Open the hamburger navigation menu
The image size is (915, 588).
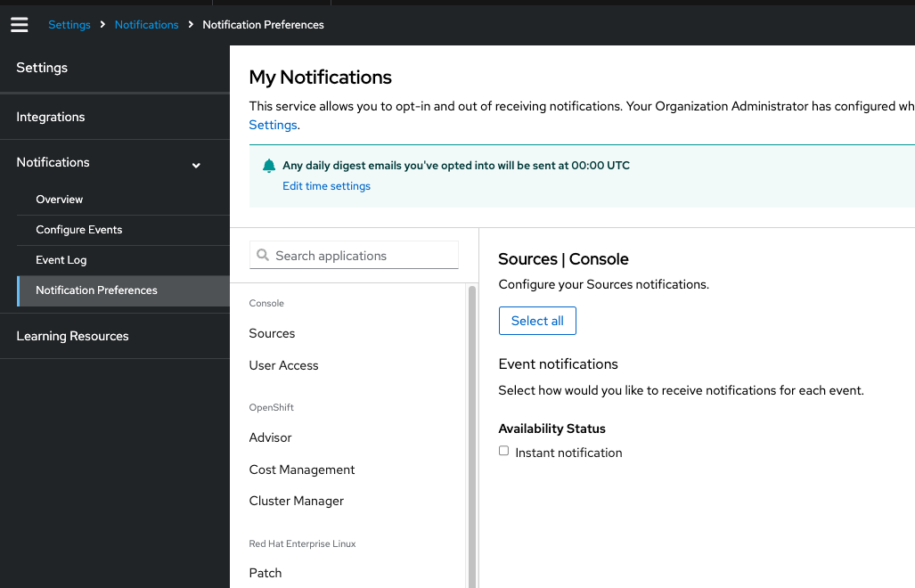[20, 25]
